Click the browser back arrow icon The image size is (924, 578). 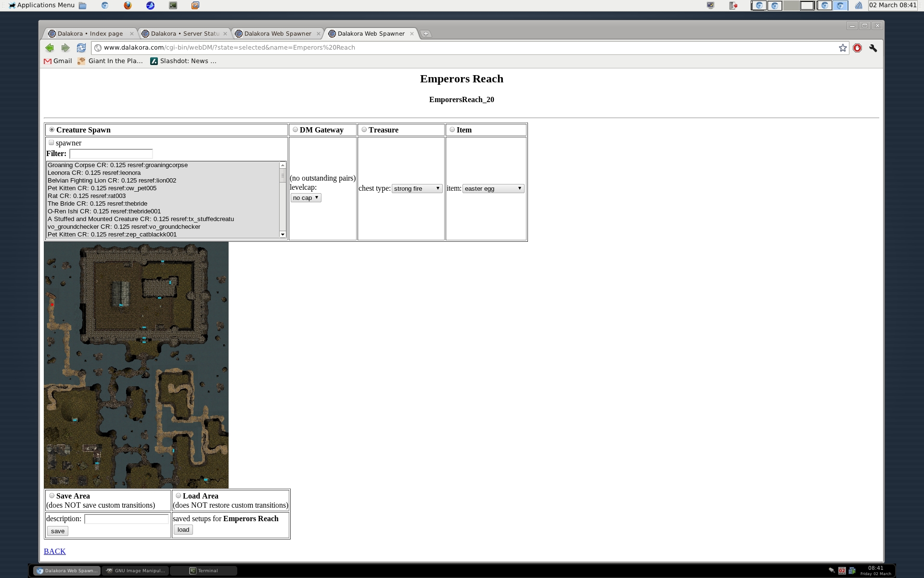(x=50, y=48)
